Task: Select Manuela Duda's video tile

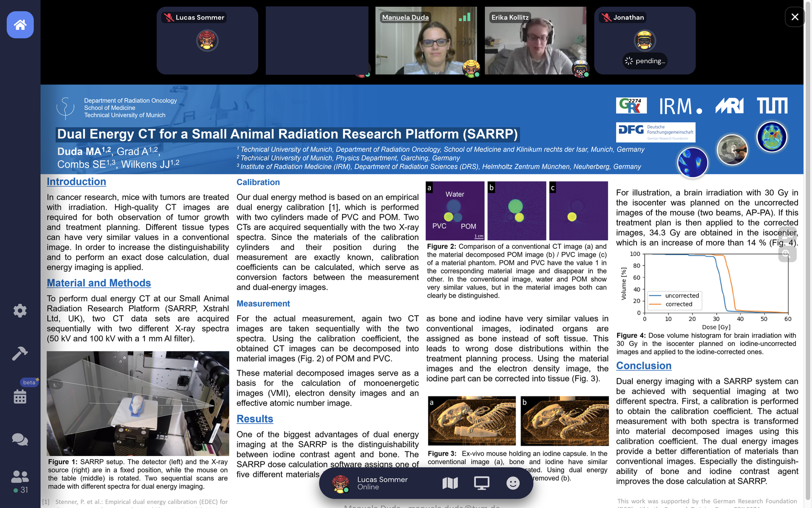Action: pyautogui.click(x=426, y=41)
